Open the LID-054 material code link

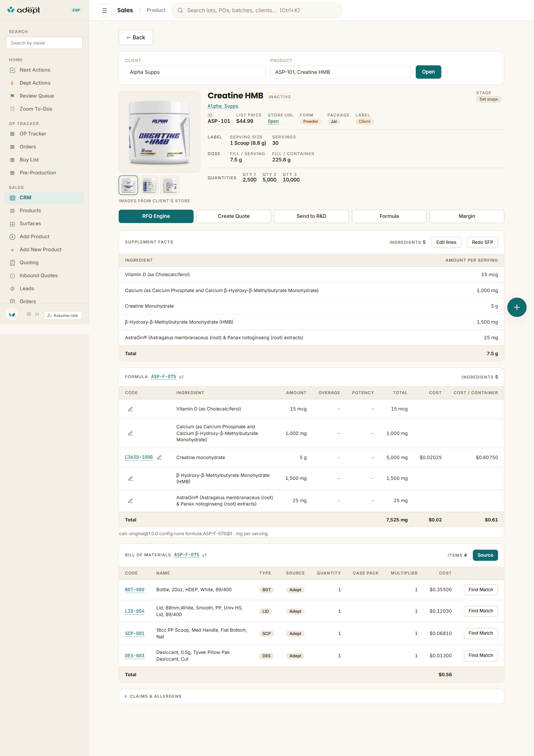(x=135, y=611)
